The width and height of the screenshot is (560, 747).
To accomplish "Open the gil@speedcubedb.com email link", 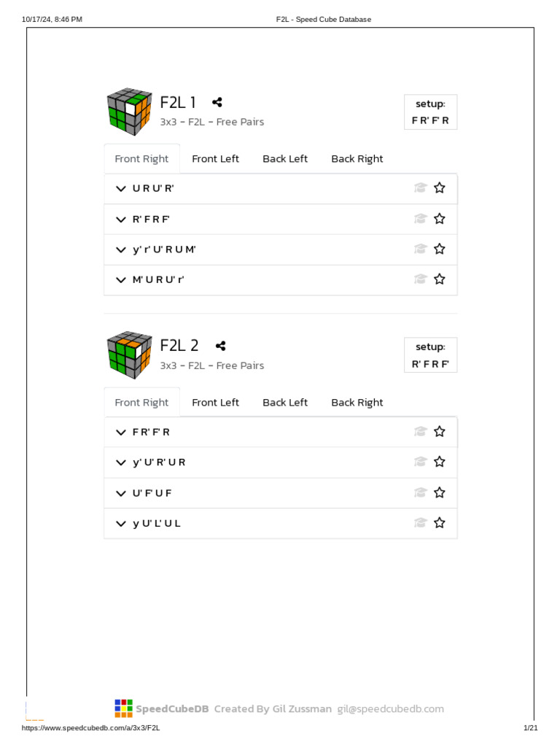I will point(390,709).
